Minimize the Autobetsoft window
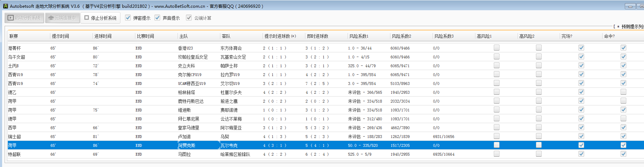This screenshot has height=167, width=644. click(630, 6)
